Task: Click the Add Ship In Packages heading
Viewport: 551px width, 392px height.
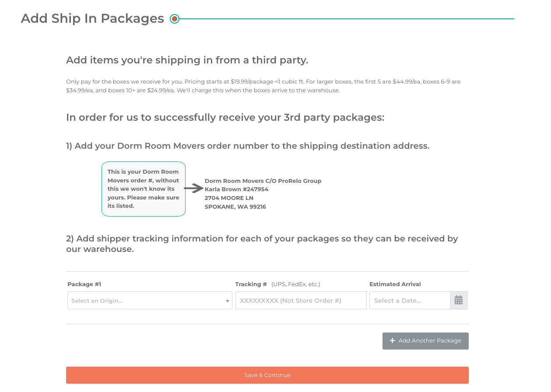Action: click(92, 18)
